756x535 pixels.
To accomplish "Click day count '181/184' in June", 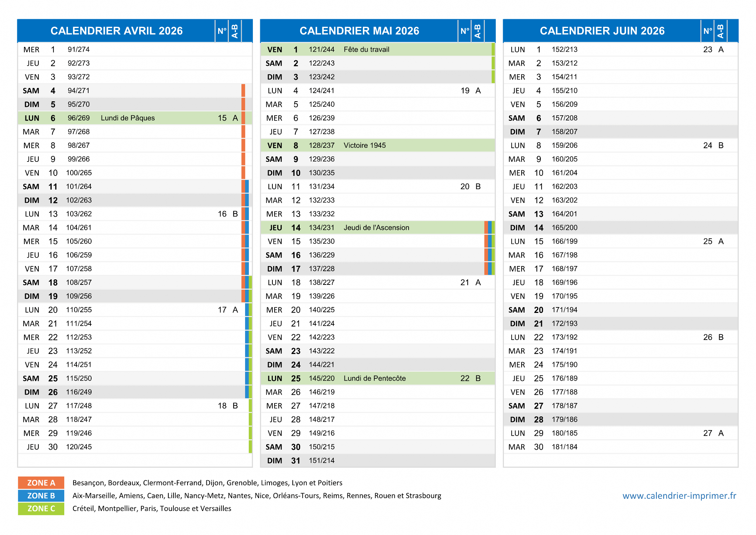I will (564, 447).
